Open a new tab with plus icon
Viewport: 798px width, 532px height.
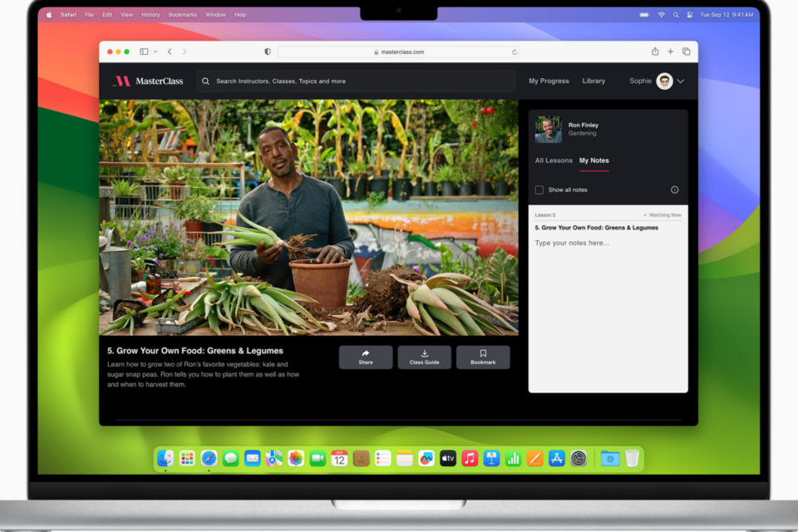(x=671, y=52)
